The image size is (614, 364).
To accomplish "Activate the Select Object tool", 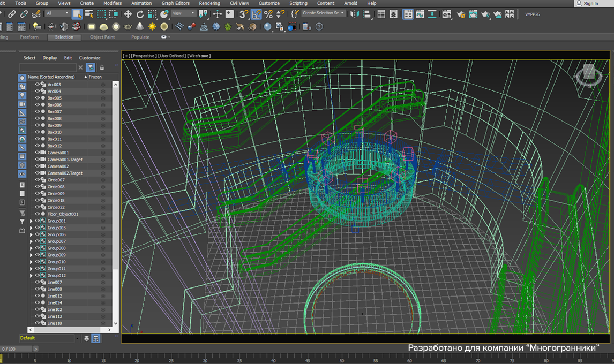I will [77, 14].
